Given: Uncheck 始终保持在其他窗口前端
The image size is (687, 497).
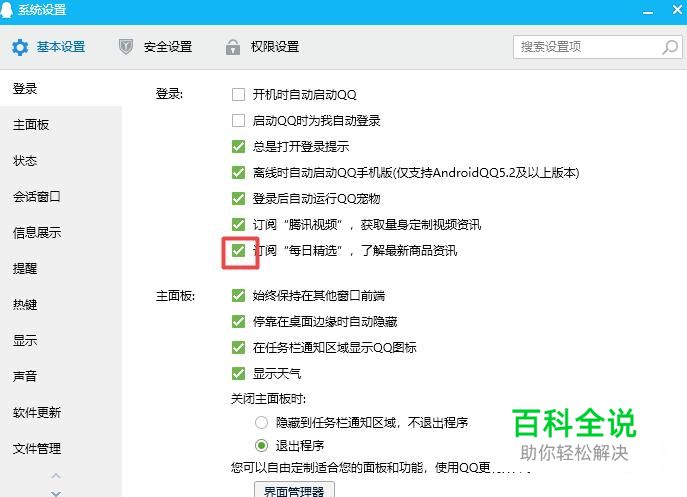Looking at the screenshot, I should tap(238, 295).
